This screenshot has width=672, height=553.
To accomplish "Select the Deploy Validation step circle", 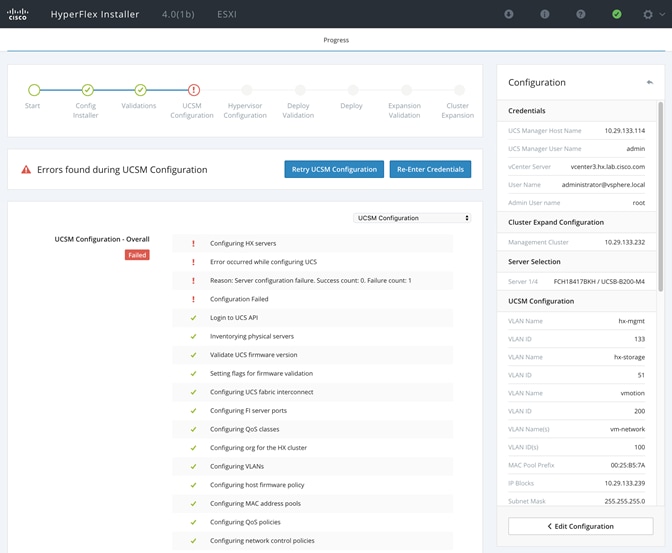I will click(x=300, y=90).
